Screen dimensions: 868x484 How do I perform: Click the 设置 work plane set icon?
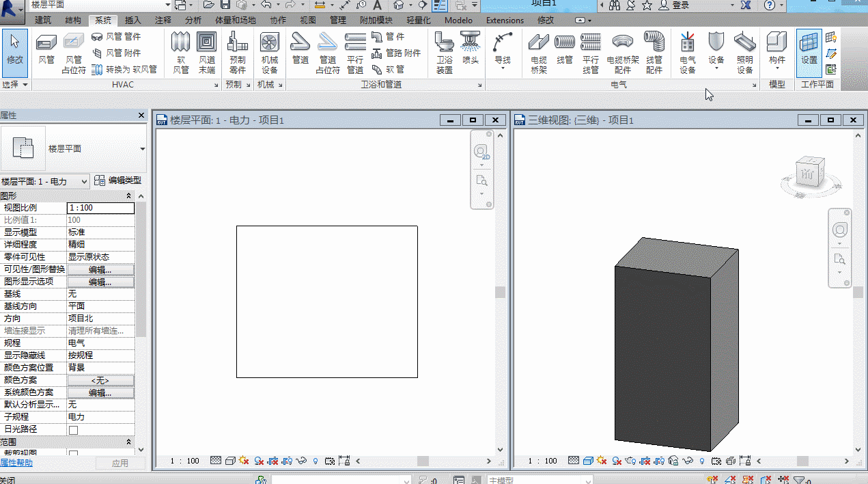coord(809,53)
